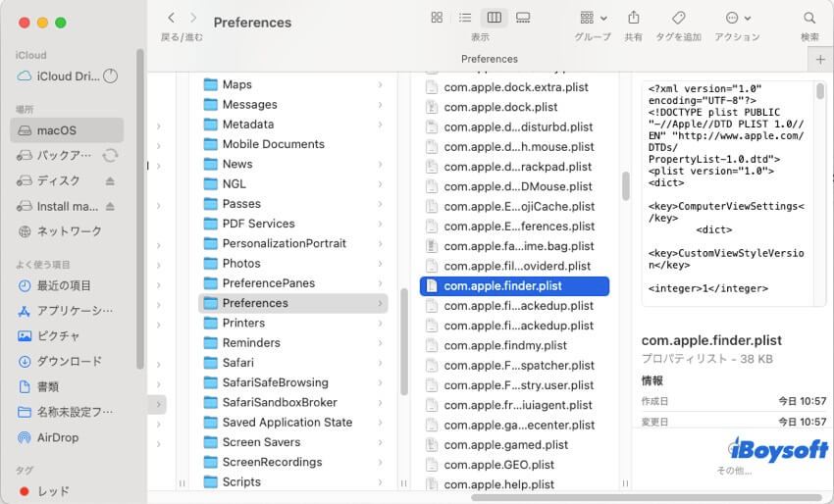The height and width of the screenshot is (504, 834).
Task: Select the PersonalizationPortrait folder
Action: (293, 243)
